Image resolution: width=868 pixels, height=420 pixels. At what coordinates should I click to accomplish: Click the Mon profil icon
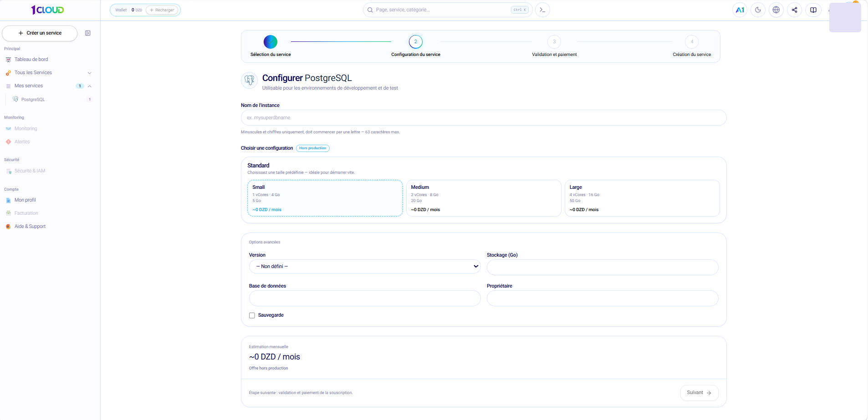8,200
